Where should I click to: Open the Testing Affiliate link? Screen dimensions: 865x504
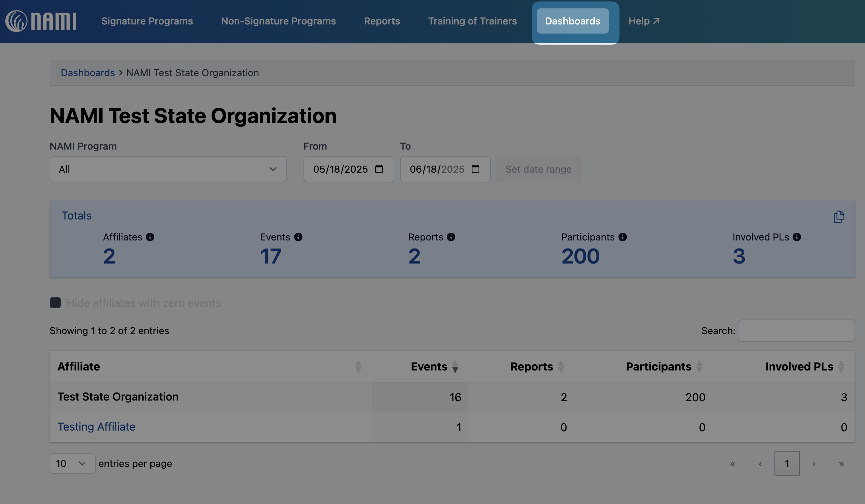[x=96, y=427]
